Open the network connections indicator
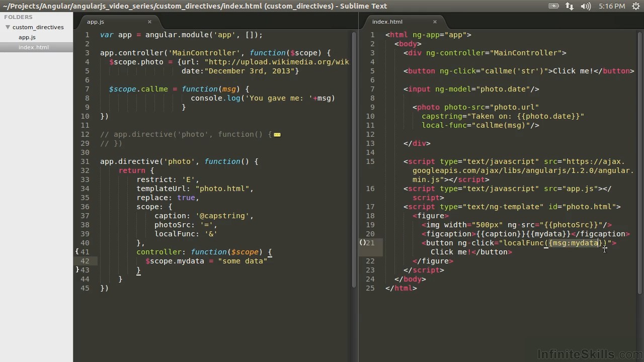This screenshot has height=362, width=644. point(569,6)
